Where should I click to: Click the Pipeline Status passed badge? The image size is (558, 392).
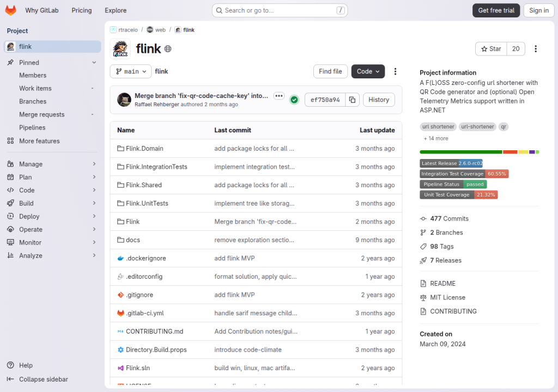point(453,184)
